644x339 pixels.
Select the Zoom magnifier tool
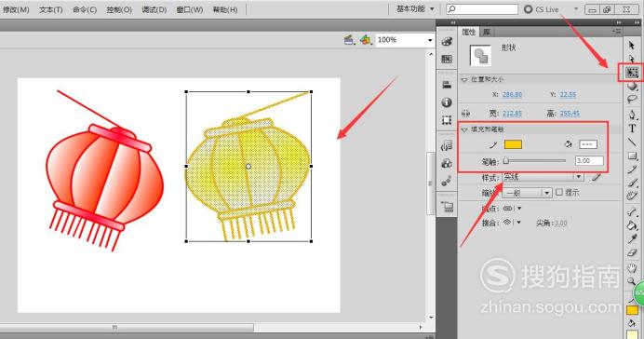coord(631,281)
